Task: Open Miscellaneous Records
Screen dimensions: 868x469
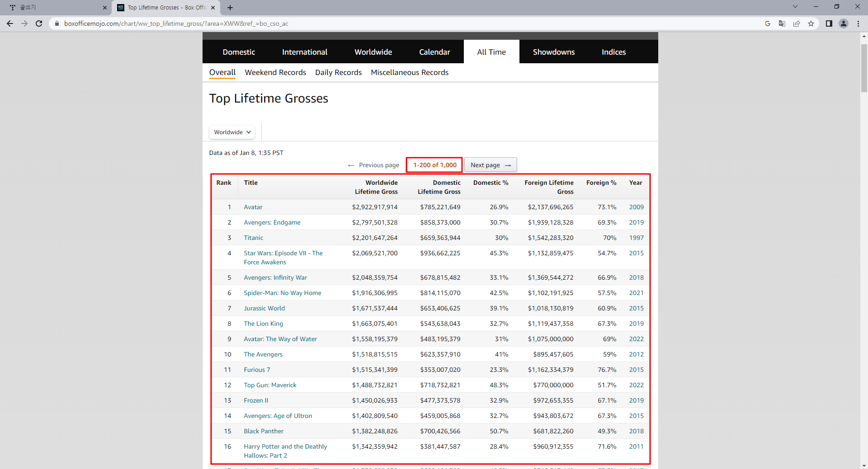Action: click(x=410, y=72)
